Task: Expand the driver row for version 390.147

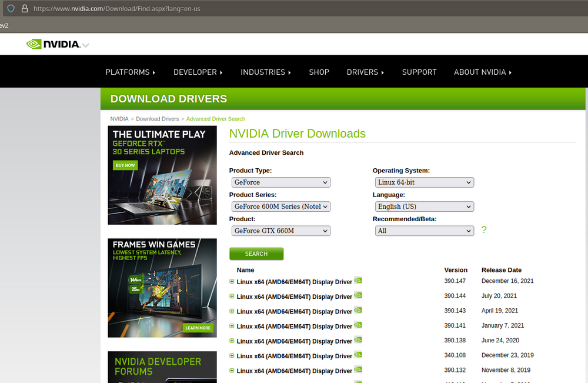Action: pyautogui.click(x=232, y=281)
